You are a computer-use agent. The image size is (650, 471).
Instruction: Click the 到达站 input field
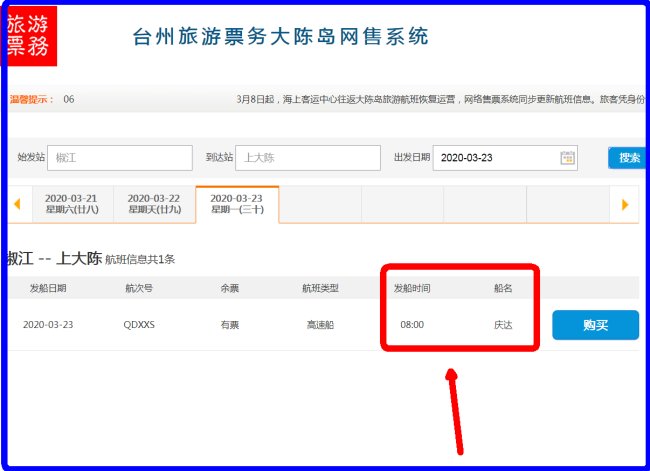point(308,158)
